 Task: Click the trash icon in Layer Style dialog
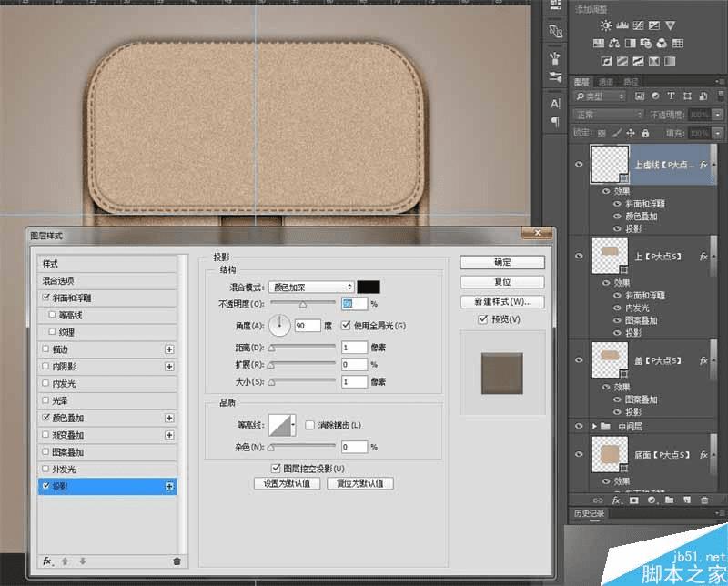[x=177, y=561]
